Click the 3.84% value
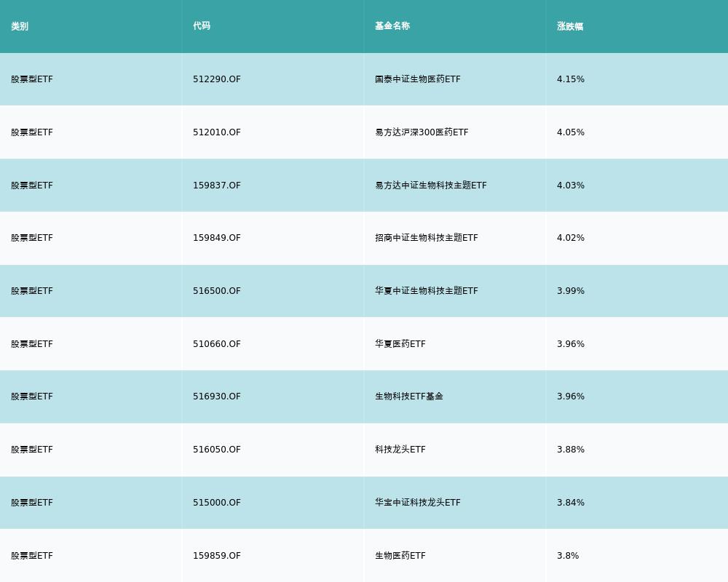Image resolution: width=728 pixels, height=582 pixels. coord(571,503)
